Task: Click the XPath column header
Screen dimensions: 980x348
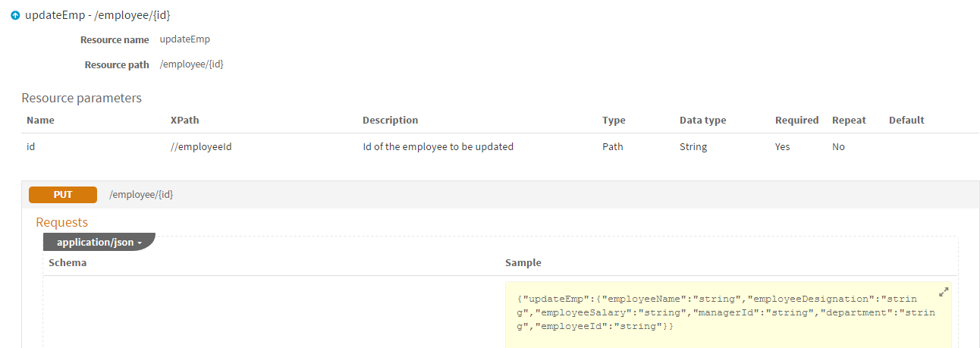Action: [185, 120]
